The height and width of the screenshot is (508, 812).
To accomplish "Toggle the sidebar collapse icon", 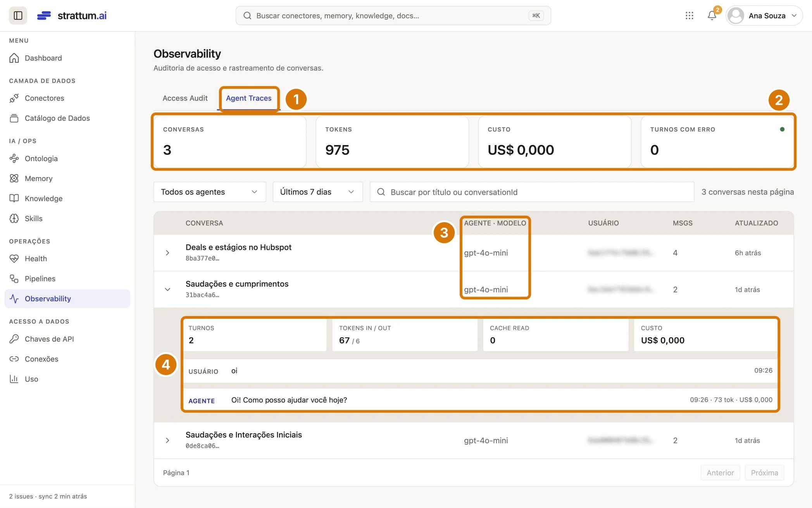I will coord(18,16).
